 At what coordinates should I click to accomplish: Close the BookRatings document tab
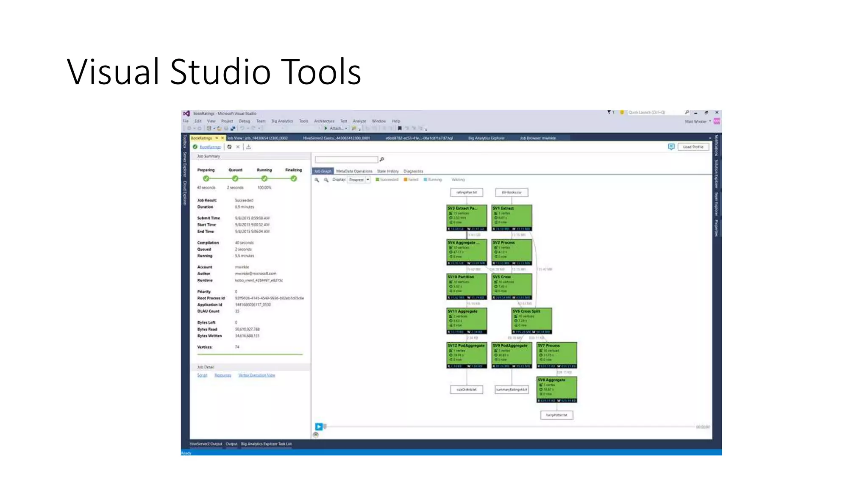point(222,138)
